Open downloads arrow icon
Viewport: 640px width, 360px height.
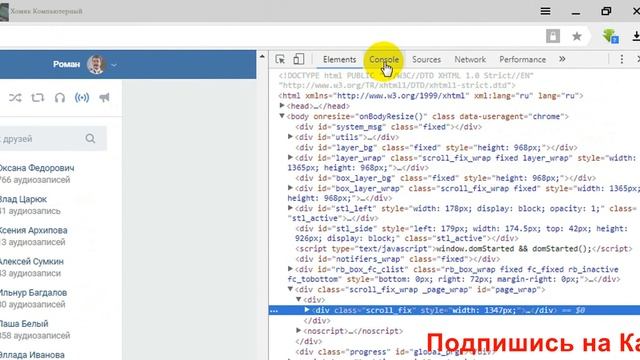click(x=636, y=36)
